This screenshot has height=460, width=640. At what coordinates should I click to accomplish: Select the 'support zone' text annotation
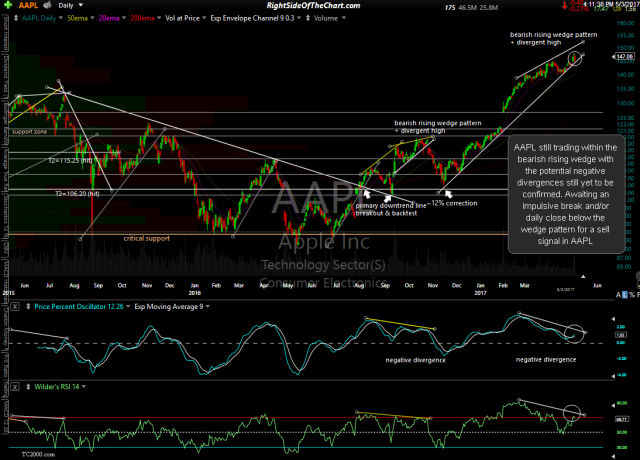click(x=29, y=131)
